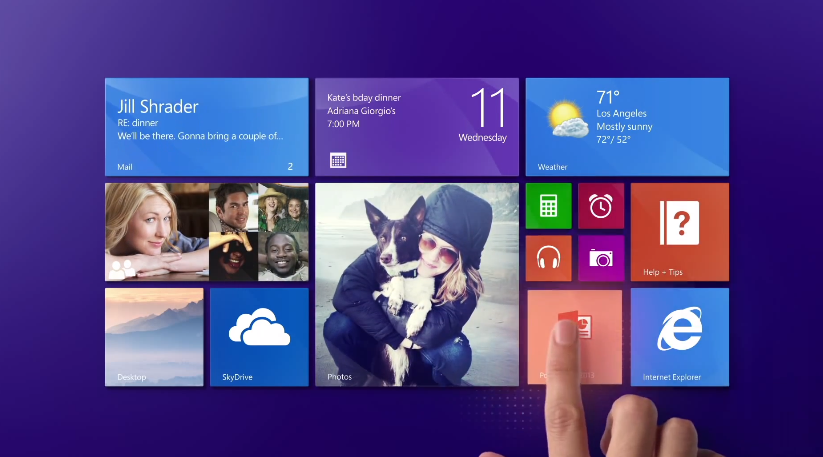This screenshot has height=457, width=823.
Task: Open the Desktop tile
Action: coord(154,337)
